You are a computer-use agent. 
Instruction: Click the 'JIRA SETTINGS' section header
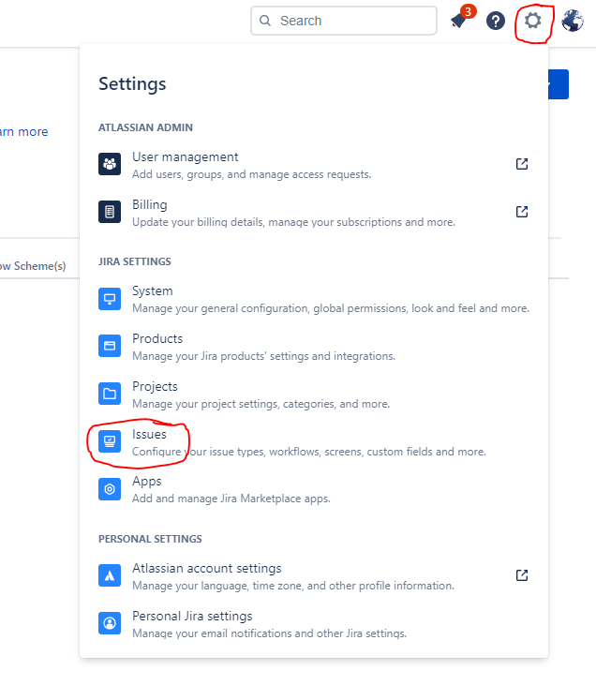click(135, 261)
